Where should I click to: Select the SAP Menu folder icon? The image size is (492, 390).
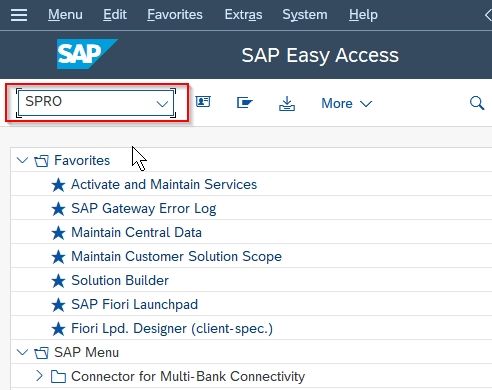tap(41, 353)
